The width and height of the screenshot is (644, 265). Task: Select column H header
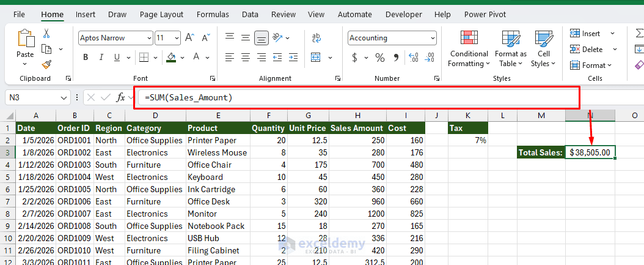[x=357, y=116]
